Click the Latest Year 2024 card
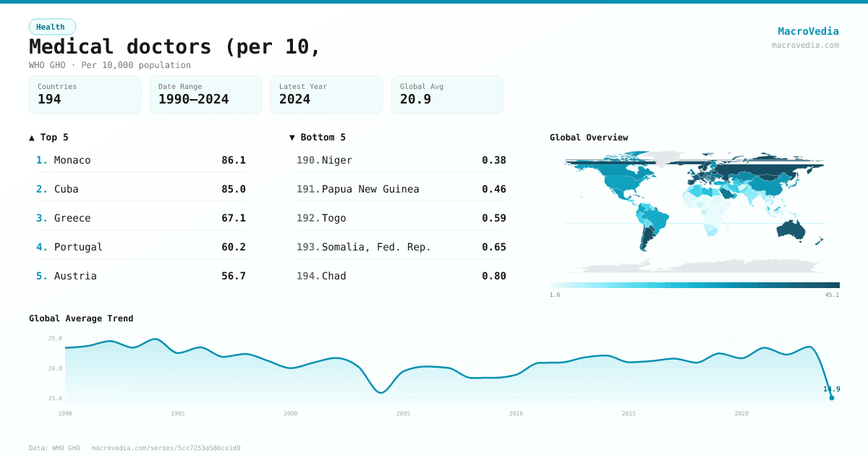 [x=326, y=95]
